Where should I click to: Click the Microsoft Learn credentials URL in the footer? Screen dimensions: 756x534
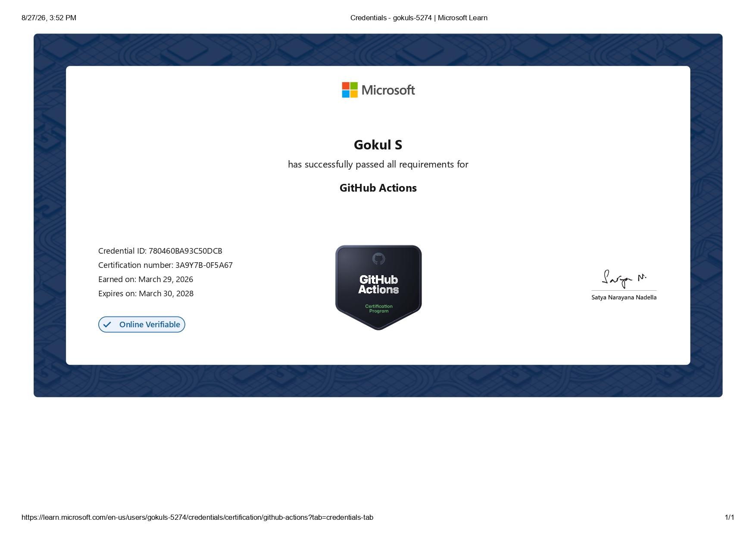pos(197,517)
